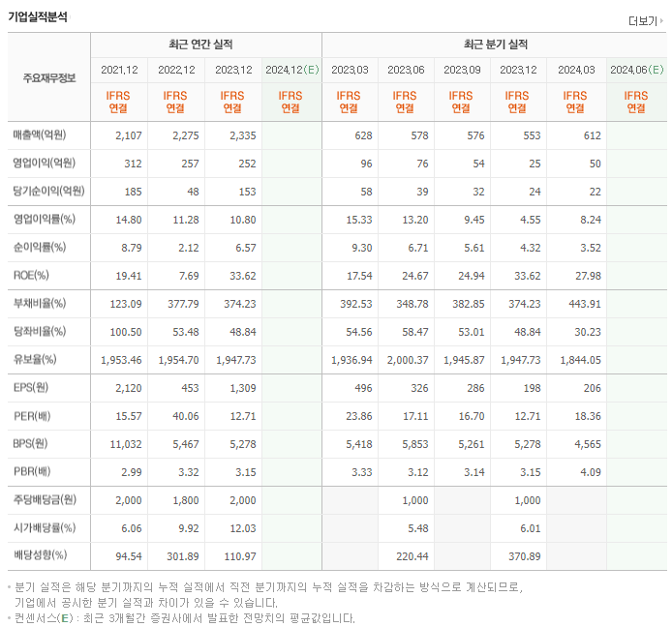Select the 40.06 PER value
The width and height of the screenshot is (672, 627).
pyautogui.click(x=186, y=416)
